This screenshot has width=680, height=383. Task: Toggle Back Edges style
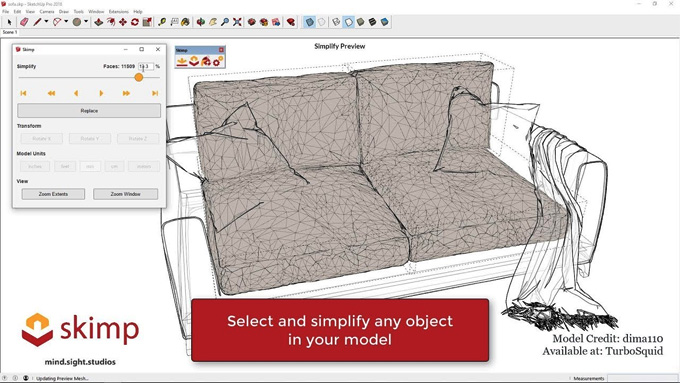[322, 22]
